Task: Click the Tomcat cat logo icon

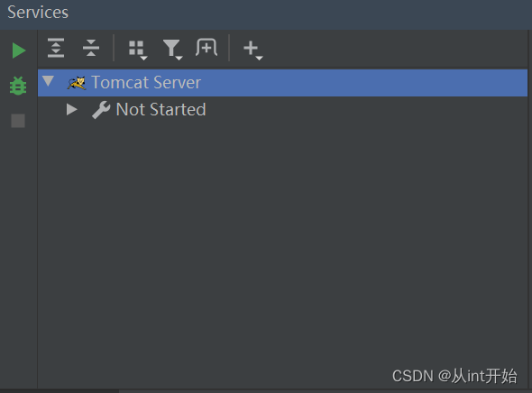Action: click(x=77, y=83)
